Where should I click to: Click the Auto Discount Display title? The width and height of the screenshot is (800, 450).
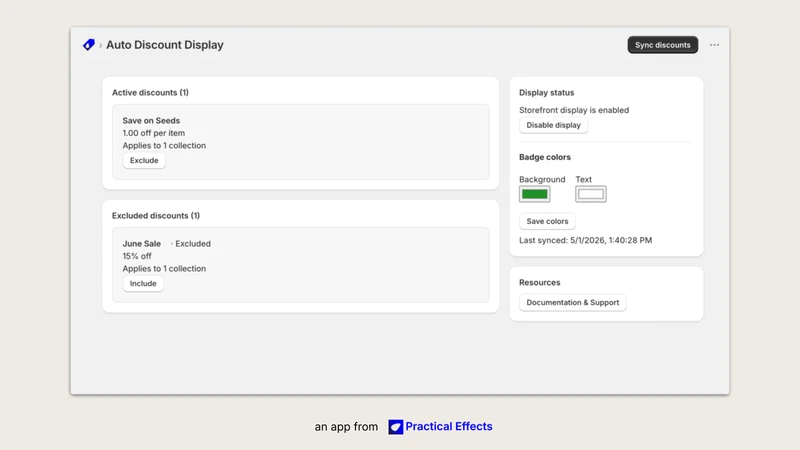(165, 45)
